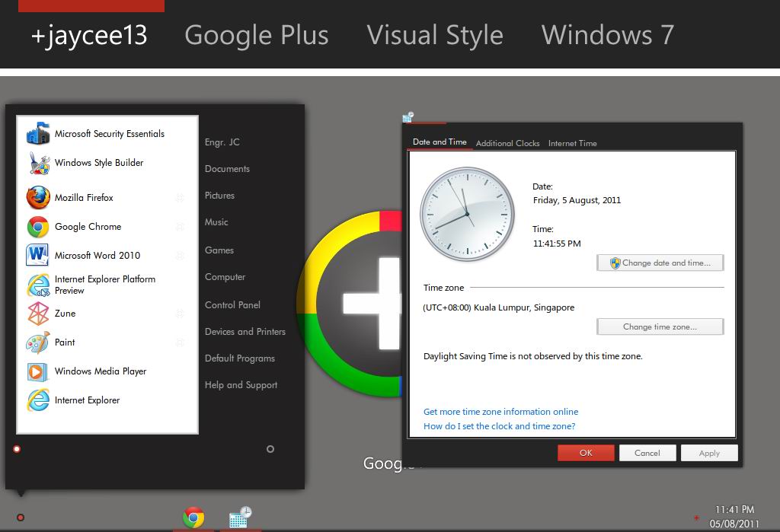Viewport: 780px width, 532px height.
Task: Open Mozilla Firefox icon in Start menu
Action: 38,197
